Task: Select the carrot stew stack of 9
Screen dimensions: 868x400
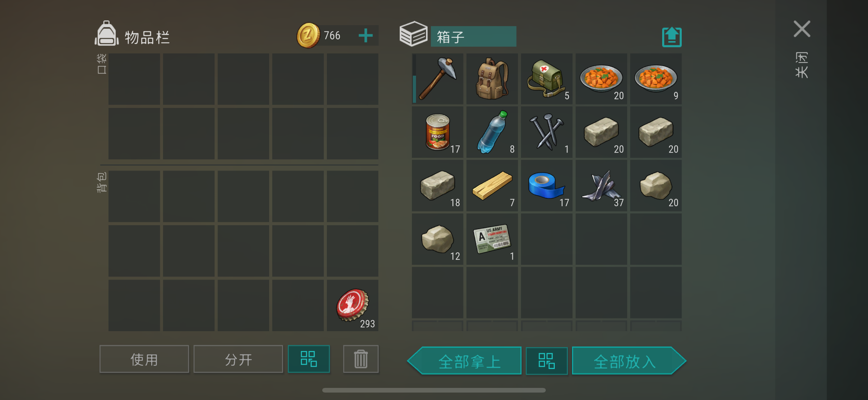Action: pyautogui.click(x=656, y=78)
